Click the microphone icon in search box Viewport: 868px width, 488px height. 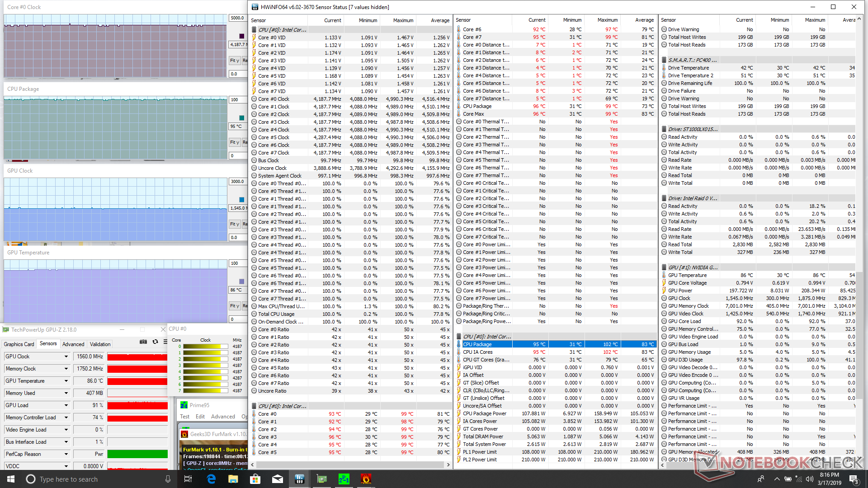[168, 479]
